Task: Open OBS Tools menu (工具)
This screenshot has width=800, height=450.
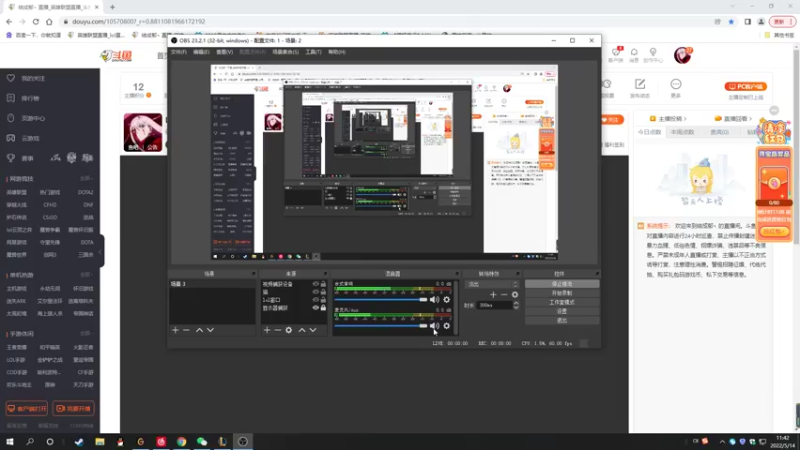Action: (313, 52)
